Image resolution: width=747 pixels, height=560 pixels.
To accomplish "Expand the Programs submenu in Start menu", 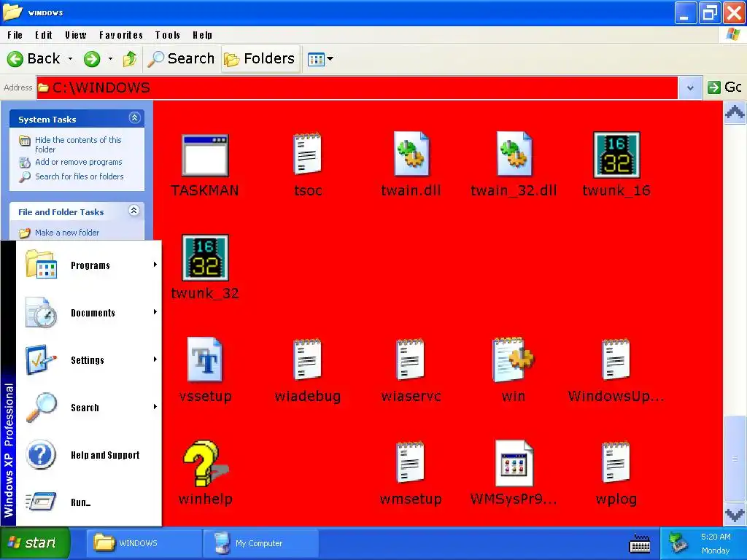I will pos(89,265).
